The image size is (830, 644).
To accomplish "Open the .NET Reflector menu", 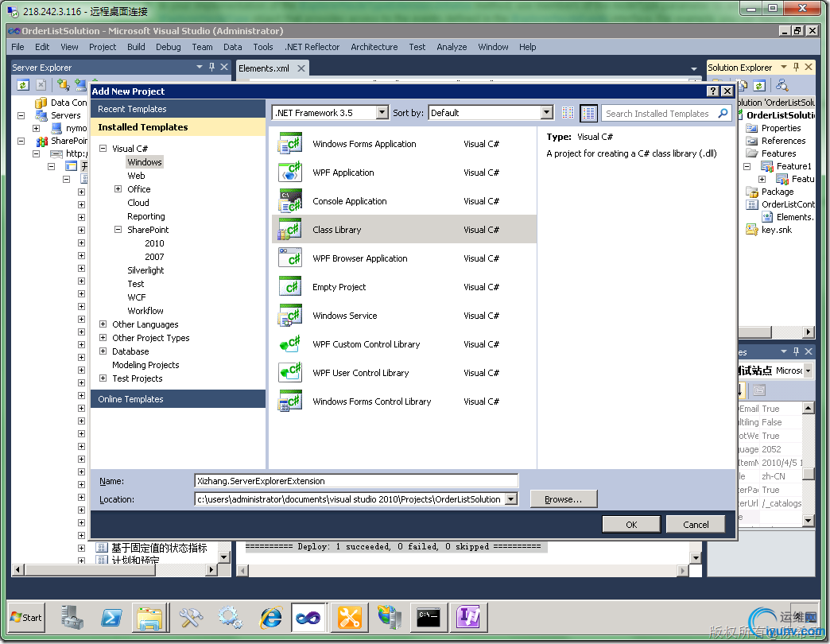I will tap(312, 47).
